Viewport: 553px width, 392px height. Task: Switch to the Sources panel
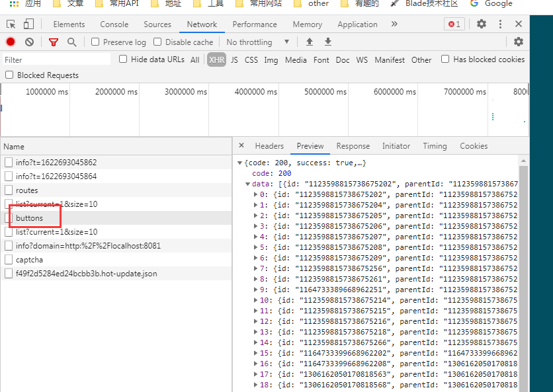coord(157,24)
